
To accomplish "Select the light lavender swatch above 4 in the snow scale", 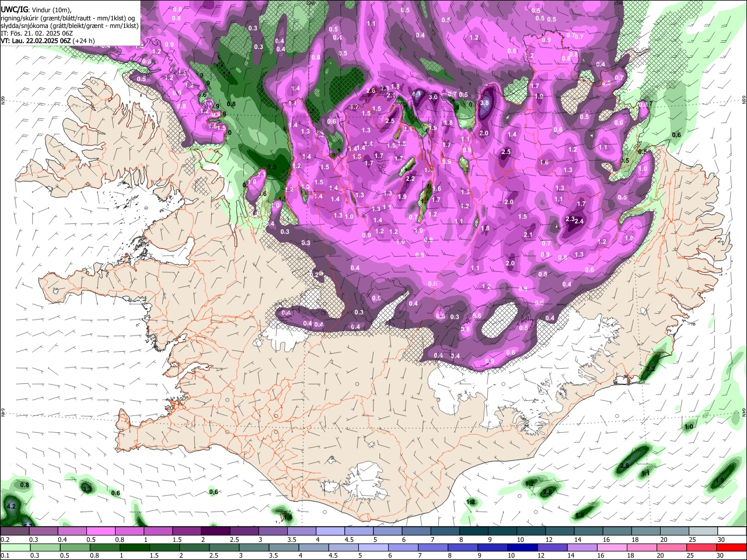I will click(x=330, y=531).
